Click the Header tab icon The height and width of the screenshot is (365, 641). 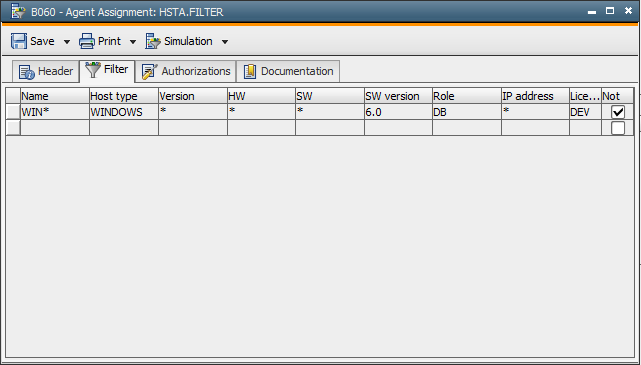(x=27, y=72)
